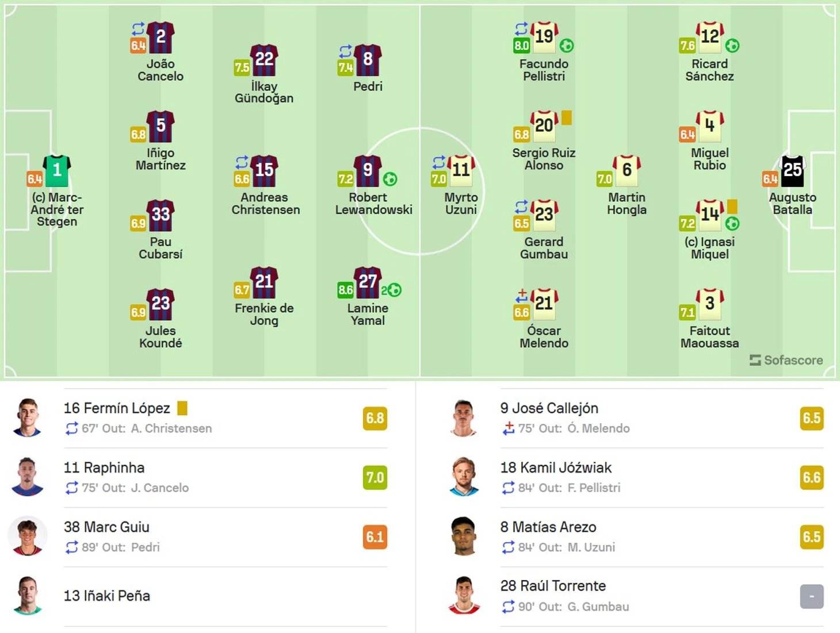The width and height of the screenshot is (840, 633).
Task: Click yellow card beside Fermín López name
Action: (182, 408)
